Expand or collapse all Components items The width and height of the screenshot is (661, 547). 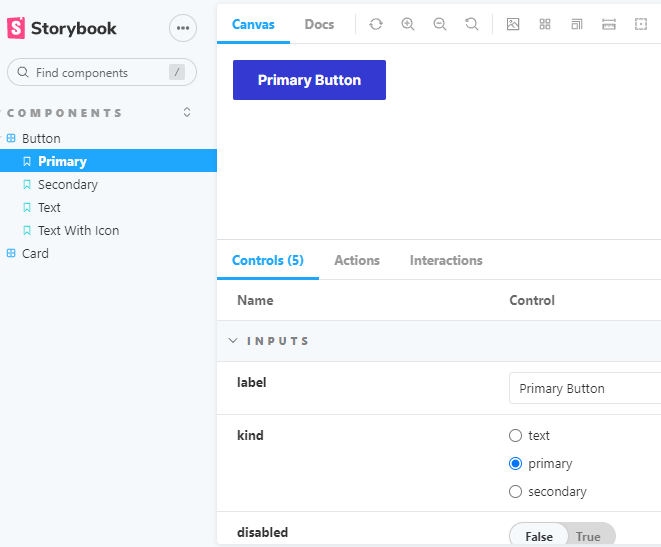[x=187, y=112]
